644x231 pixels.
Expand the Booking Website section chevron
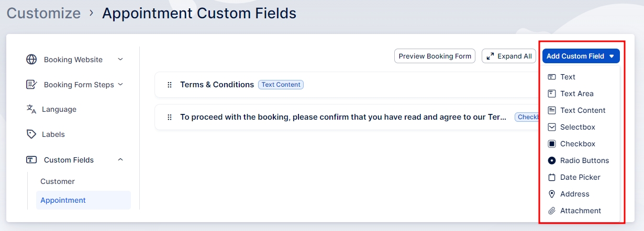click(120, 60)
